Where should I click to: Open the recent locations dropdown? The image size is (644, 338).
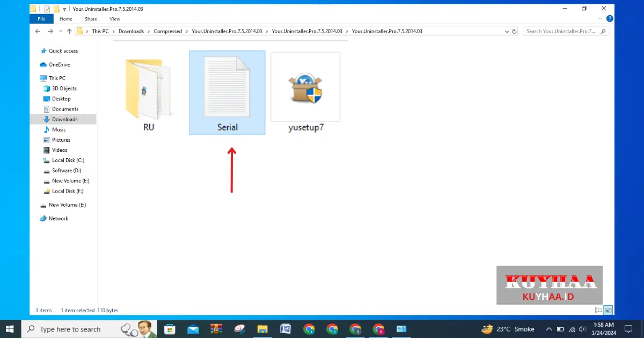60,31
